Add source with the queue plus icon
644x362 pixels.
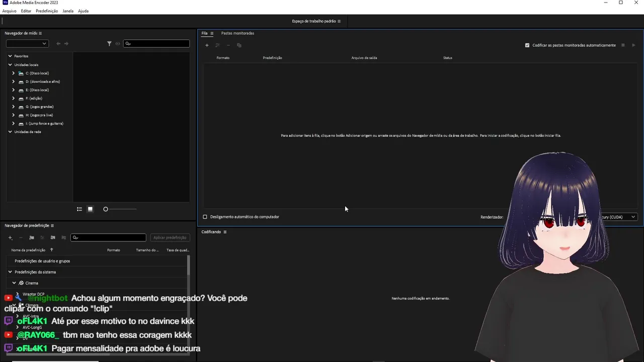click(207, 45)
